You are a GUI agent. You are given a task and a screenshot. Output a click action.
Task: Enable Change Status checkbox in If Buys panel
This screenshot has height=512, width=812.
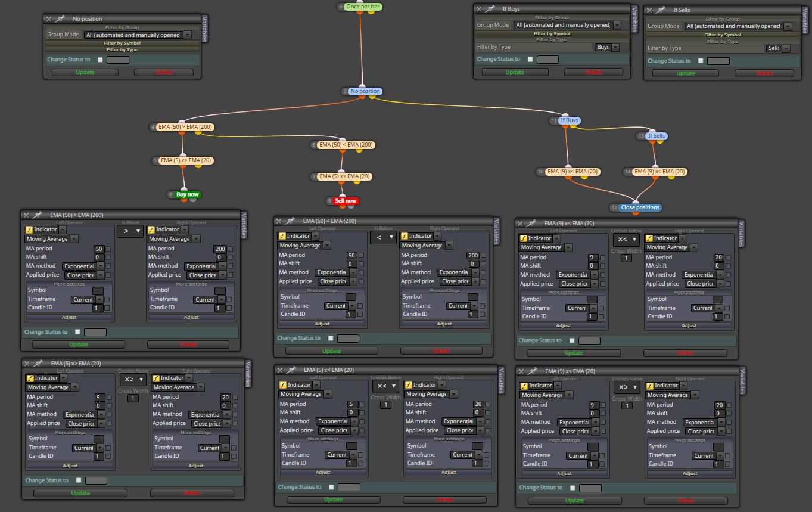(x=530, y=59)
